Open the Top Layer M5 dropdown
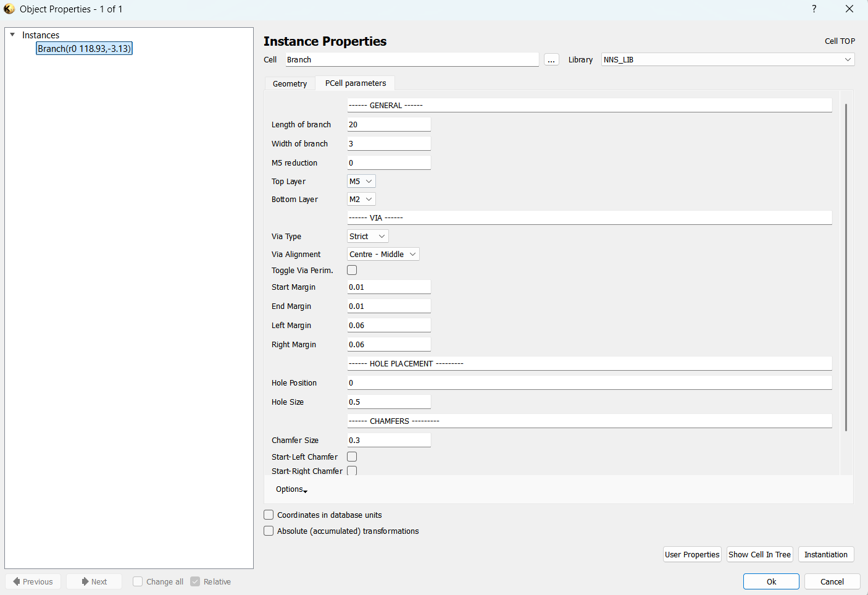This screenshot has width=868, height=595. click(x=361, y=182)
